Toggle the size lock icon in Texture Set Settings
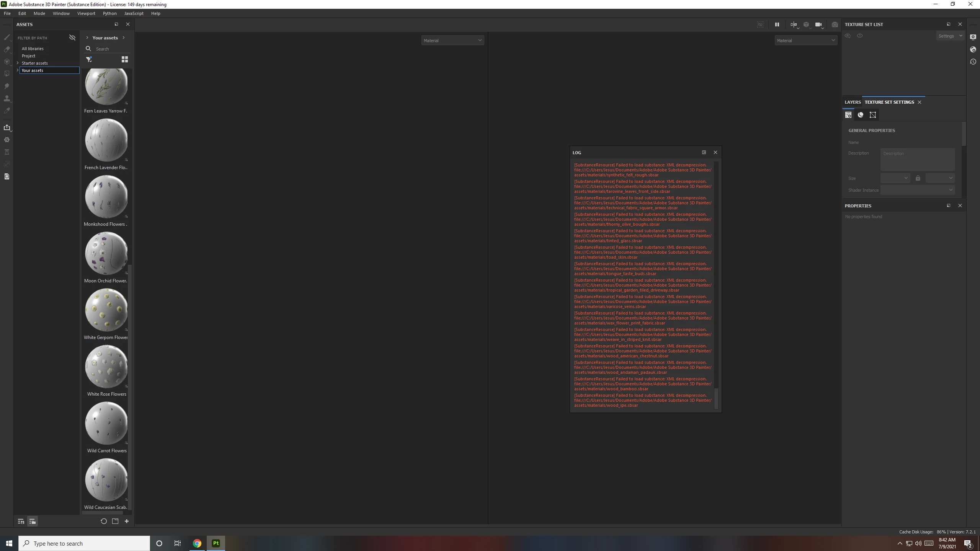980x551 pixels. 918,178
